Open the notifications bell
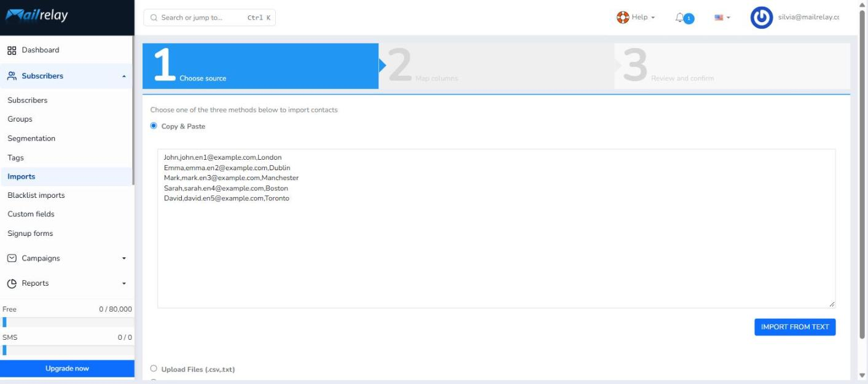The height and width of the screenshot is (384, 868). 679,18
